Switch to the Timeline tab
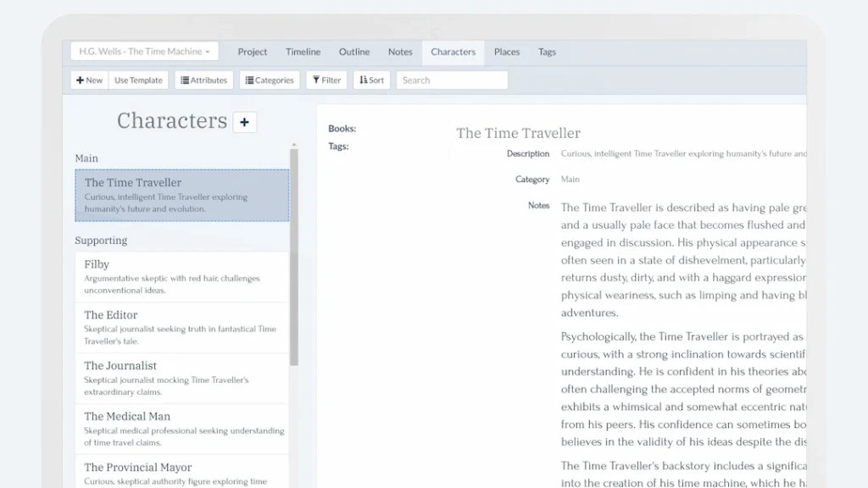Image resolution: width=868 pixels, height=488 pixels. 303,52
